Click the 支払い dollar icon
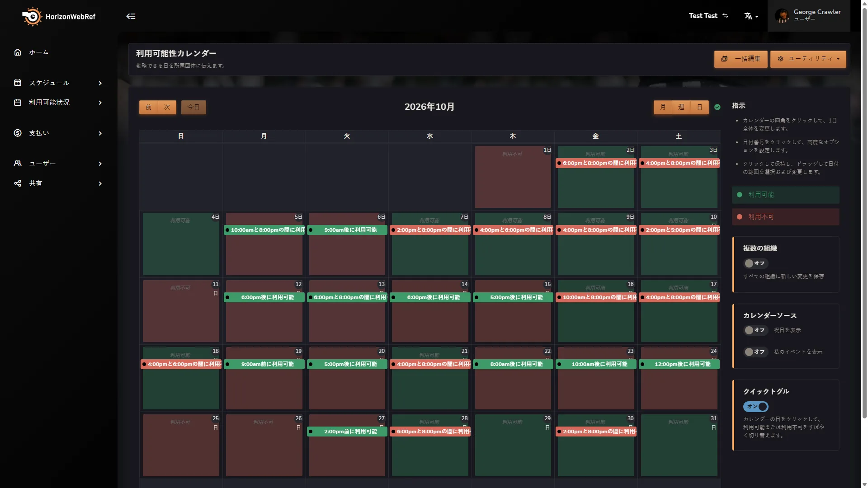The image size is (868, 488). point(18,133)
